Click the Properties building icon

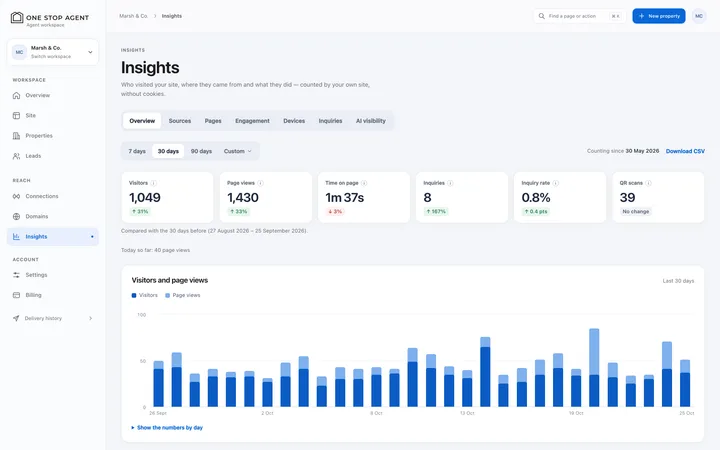17,136
